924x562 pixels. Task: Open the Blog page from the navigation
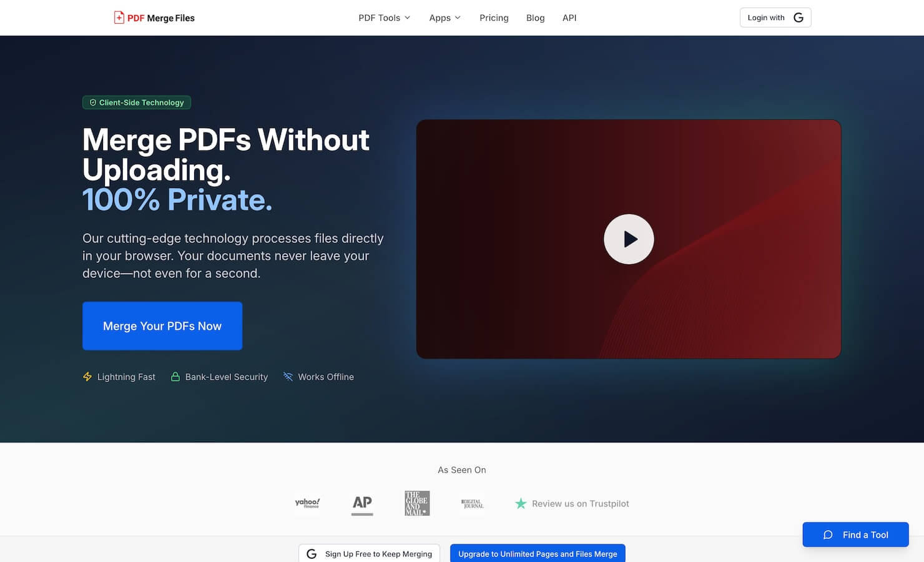coord(535,17)
